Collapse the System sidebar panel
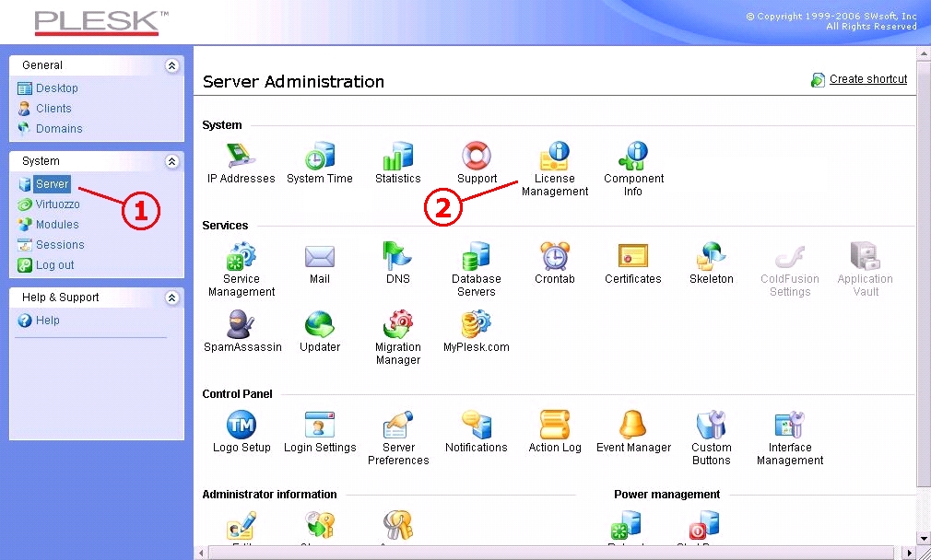This screenshot has height=560, width=931. pyautogui.click(x=171, y=161)
